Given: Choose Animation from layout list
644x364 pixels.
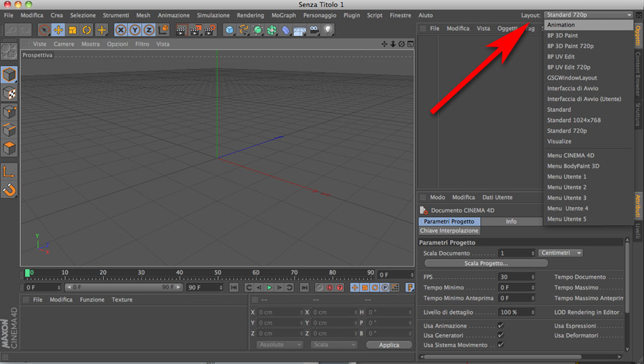Looking at the screenshot, I should tap(588, 24).
